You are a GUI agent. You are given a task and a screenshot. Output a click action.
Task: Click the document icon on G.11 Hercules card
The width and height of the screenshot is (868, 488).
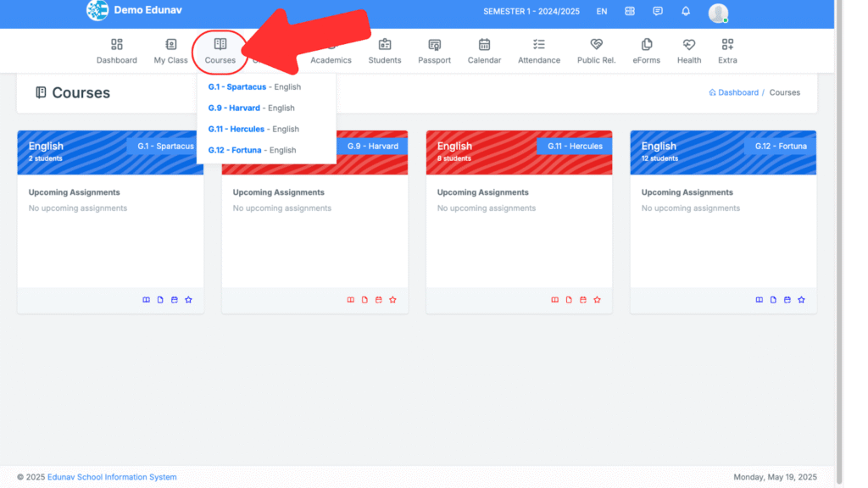[x=569, y=300]
